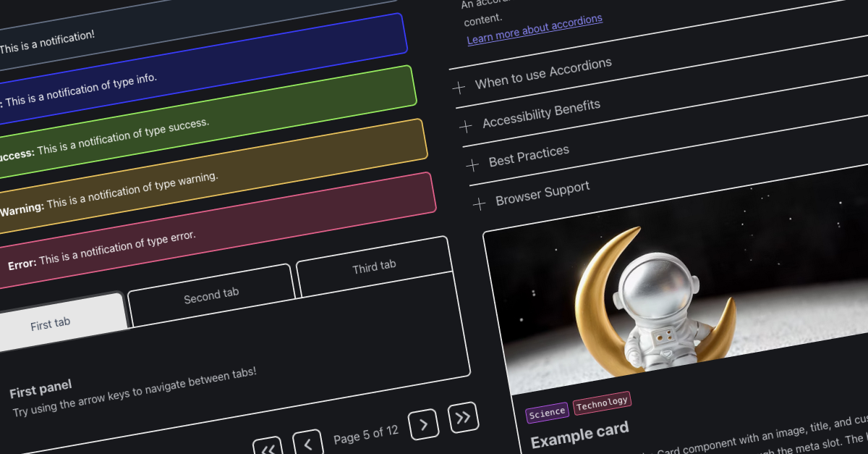Image resolution: width=868 pixels, height=454 pixels.
Task: Go to previous page with left chevron
Action: coord(307,443)
